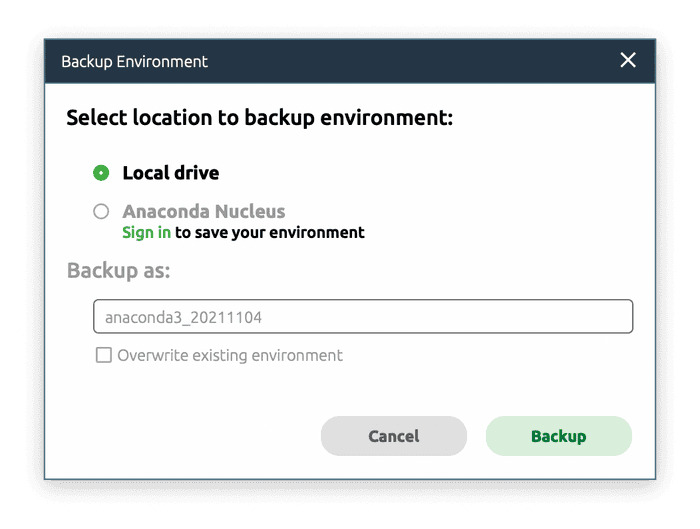Close the Backup Environment dialog with X
This screenshot has width=700, height=529.
(628, 61)
